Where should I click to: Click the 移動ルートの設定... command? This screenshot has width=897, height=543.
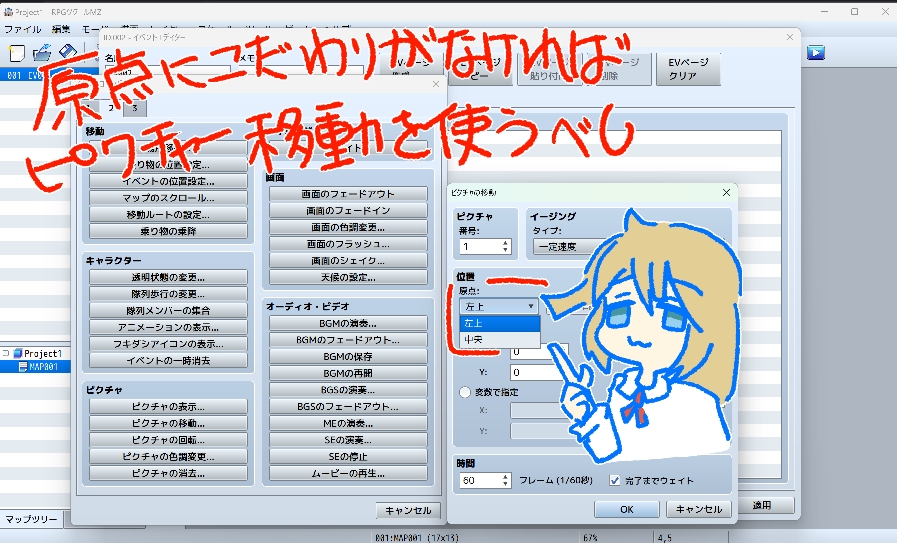tap(168, 215)
